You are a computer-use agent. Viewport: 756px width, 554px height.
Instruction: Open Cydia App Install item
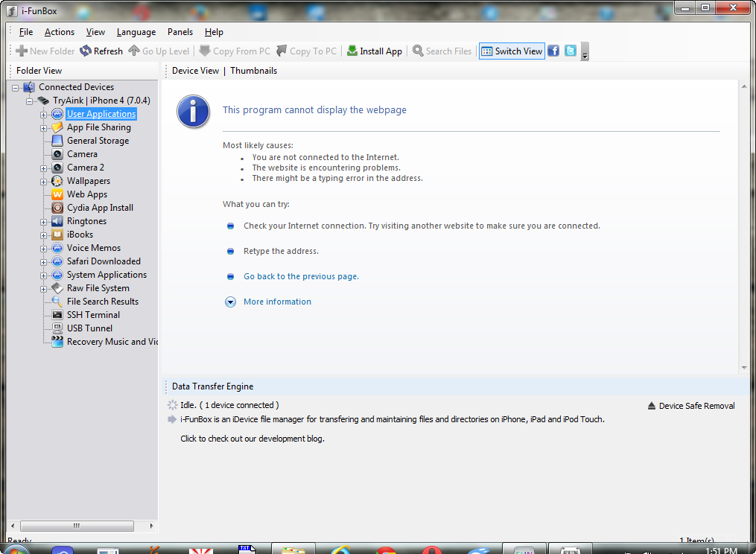tap(100, 208)
